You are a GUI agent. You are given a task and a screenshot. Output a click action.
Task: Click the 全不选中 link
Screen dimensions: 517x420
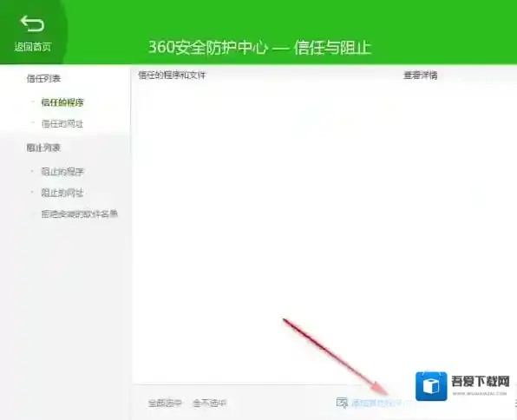pyautogui.click(x=210, y=403)
